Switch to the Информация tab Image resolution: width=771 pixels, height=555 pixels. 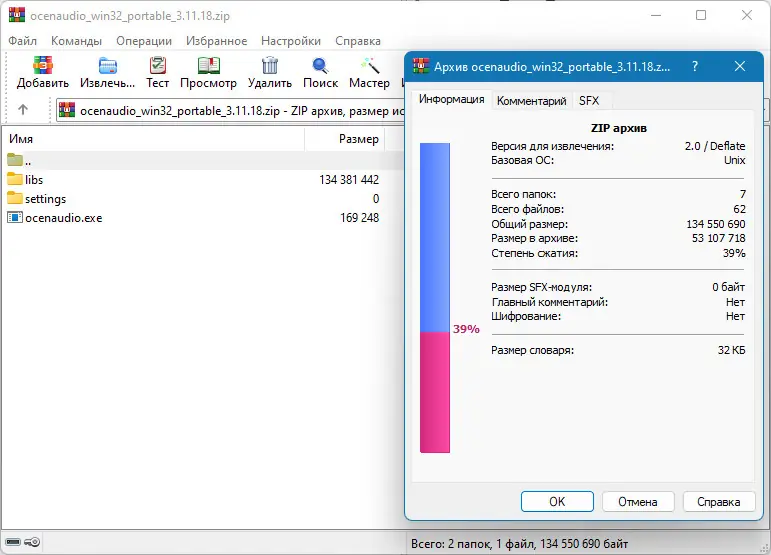451,99
